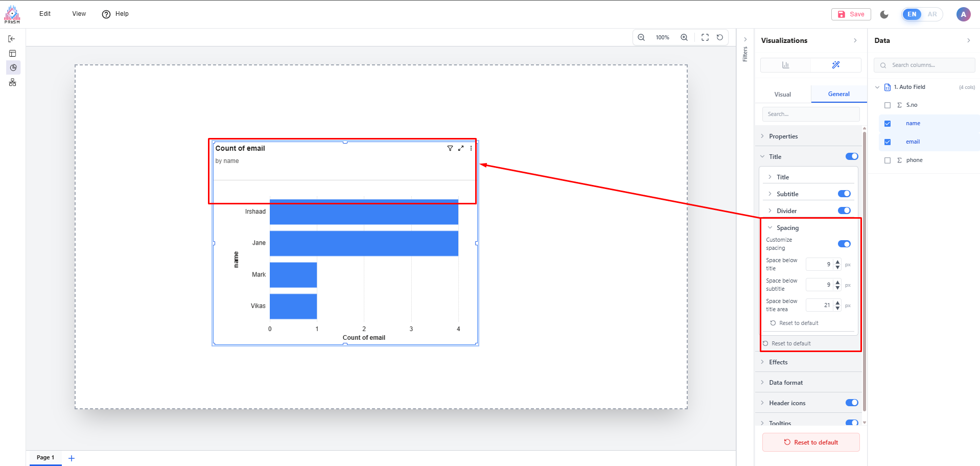This screenshot has height=466, width=980.
Task: Expand chart using focus mode icon
Action: click(x=461, y=148)
